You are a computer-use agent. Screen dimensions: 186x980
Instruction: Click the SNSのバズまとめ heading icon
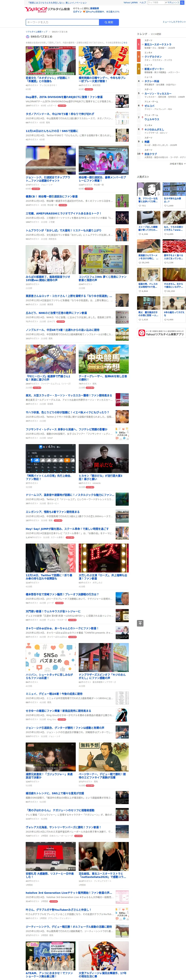tap(27, 37)
